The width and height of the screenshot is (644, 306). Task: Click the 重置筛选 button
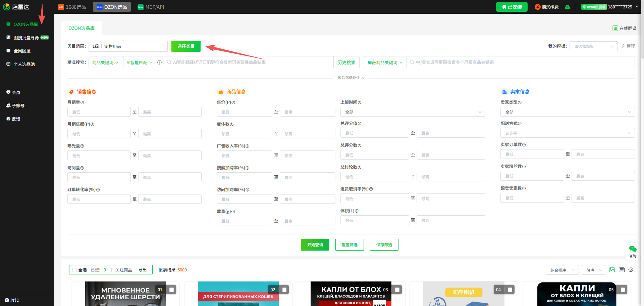click(x=350, y=245)
